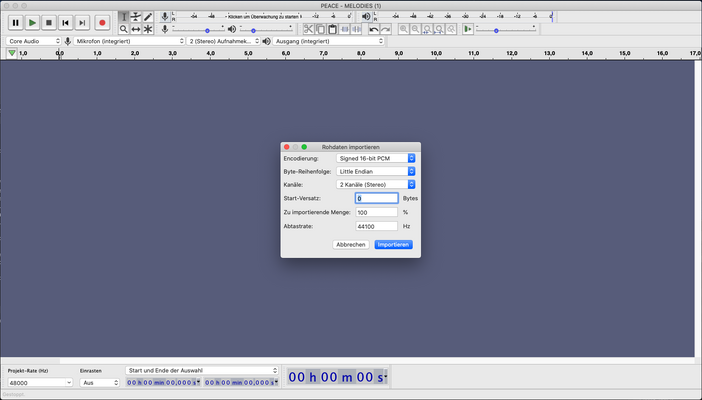Click the speaker icon beside Ausgang dropdown
This screenshot has height=400, width=702.
(266, 41)
